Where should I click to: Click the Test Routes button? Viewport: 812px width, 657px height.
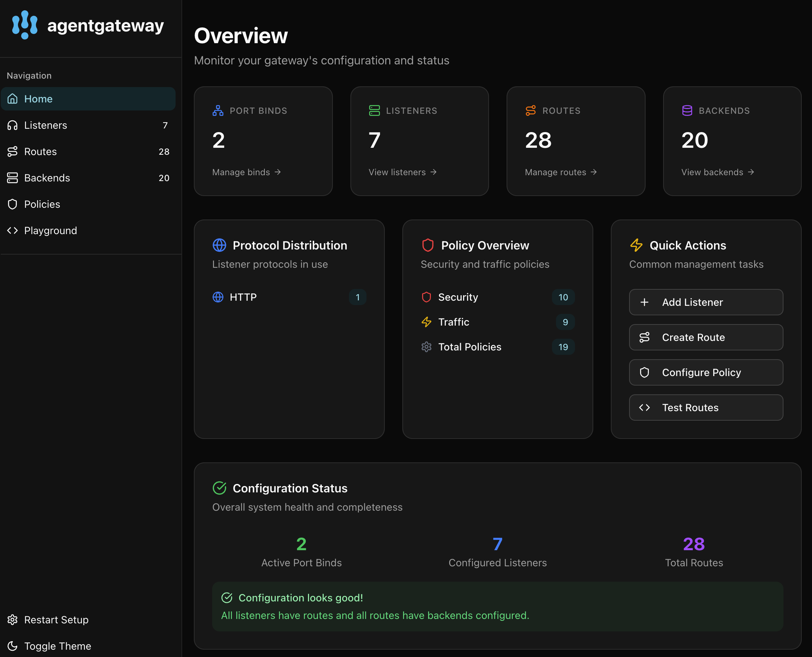pyautogui.click(x=706, y=408)
